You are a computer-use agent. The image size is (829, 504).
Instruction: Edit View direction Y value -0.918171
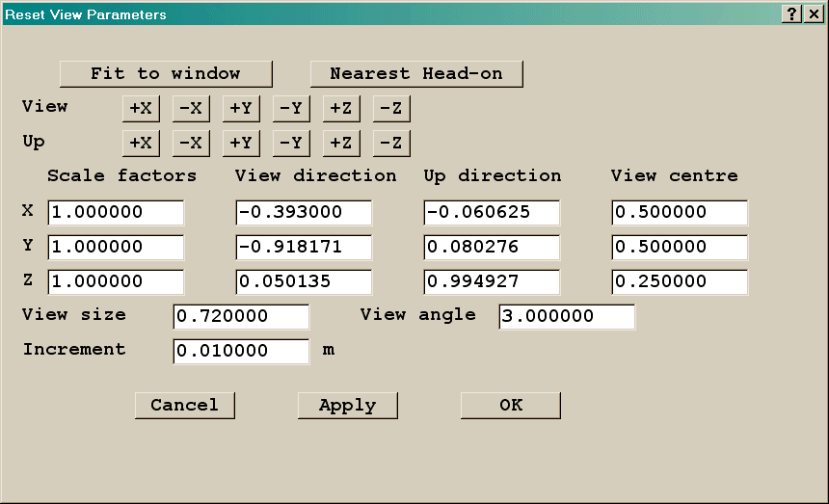(x=304, y=248)
